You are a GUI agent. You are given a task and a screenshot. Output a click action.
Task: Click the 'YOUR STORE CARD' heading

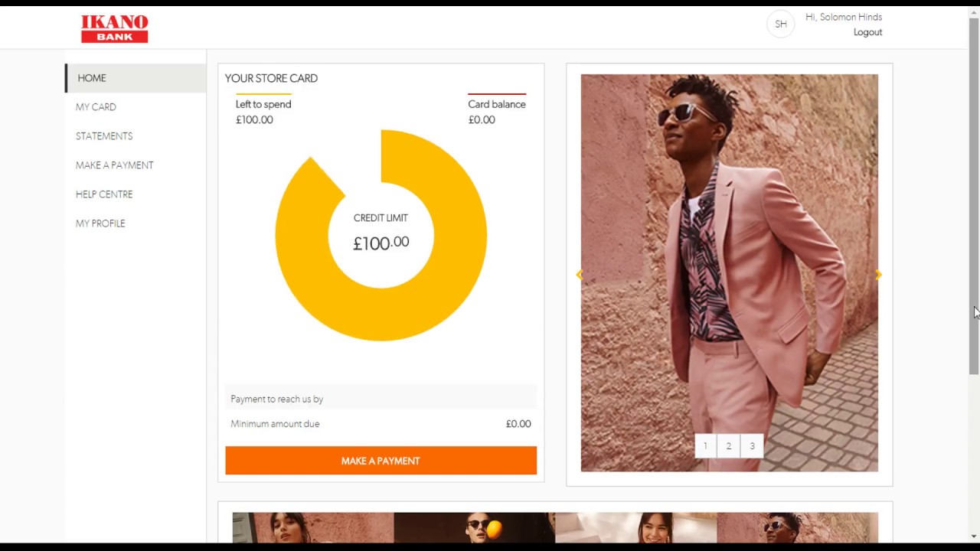point(271,78)
